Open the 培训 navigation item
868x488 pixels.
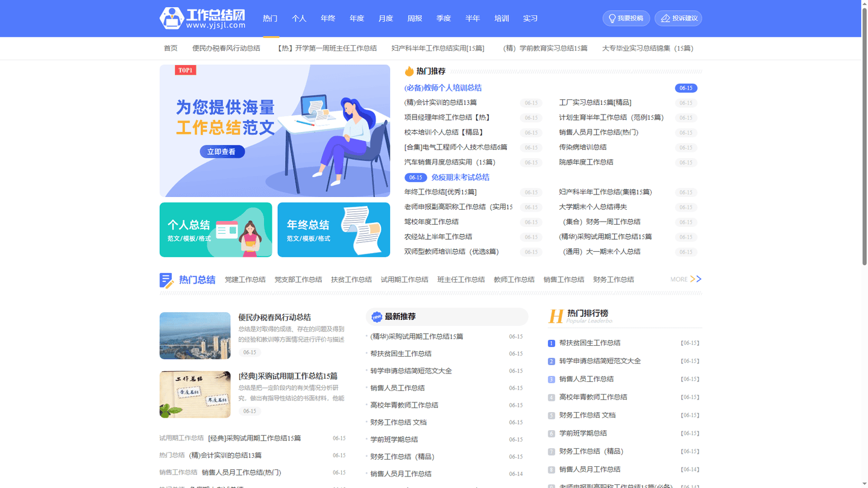(x=502, y=18)
